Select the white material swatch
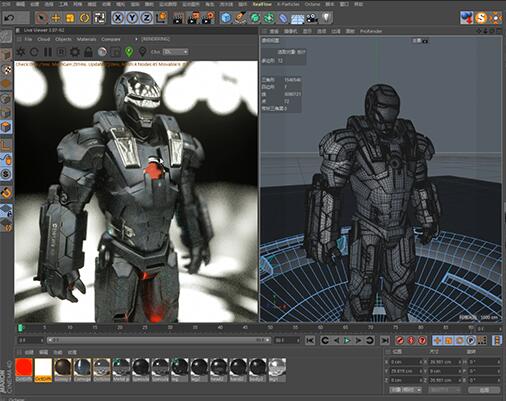506x401 pixels. tap(43, 369)
